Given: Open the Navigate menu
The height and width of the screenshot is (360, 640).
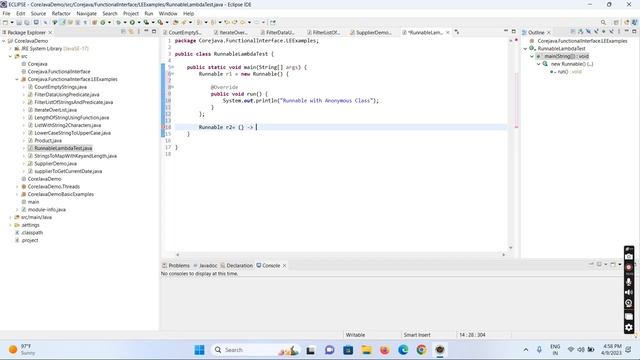Looking at the screenshot, I should (86, 13).
